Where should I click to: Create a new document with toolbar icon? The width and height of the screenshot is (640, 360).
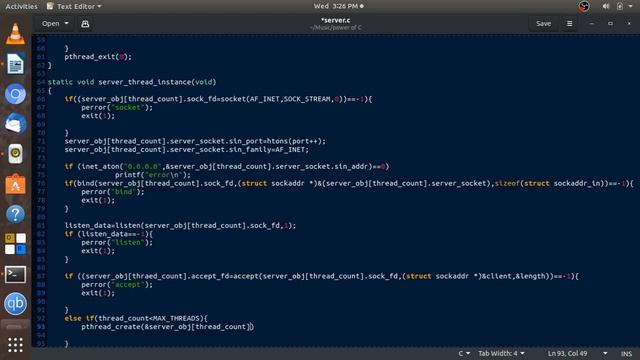tap(85, 24)
